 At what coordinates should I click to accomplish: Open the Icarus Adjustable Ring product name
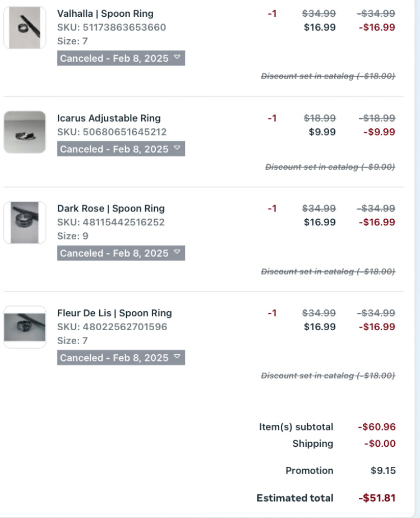[x=109, y=118]
